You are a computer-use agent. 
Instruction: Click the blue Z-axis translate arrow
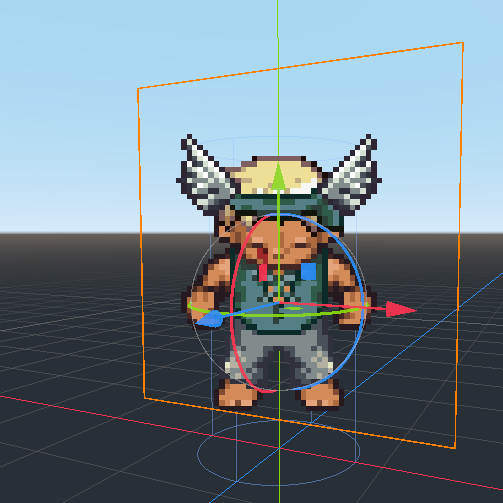209,318
